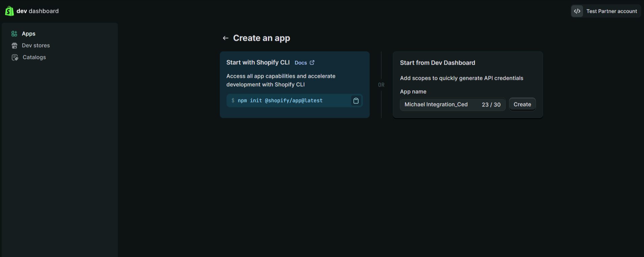Click the Apps grid icon in sidebar

click(x=14, y=34)
